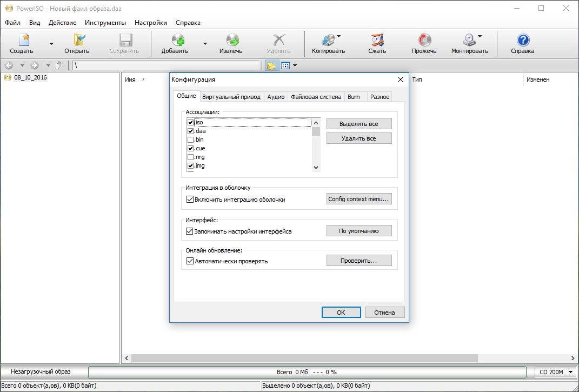
Task: Close the Конфигурация dialog with X
Action: point(400,79)
